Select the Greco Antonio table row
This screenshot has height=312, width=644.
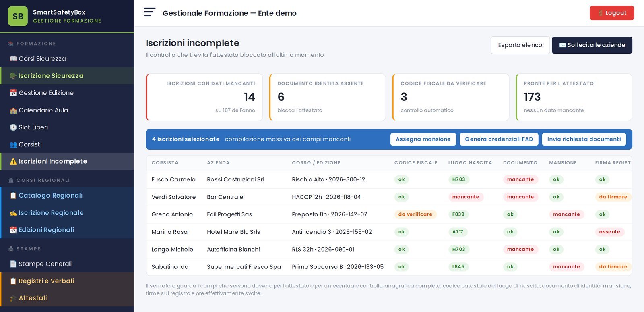[x=389, y=214]
